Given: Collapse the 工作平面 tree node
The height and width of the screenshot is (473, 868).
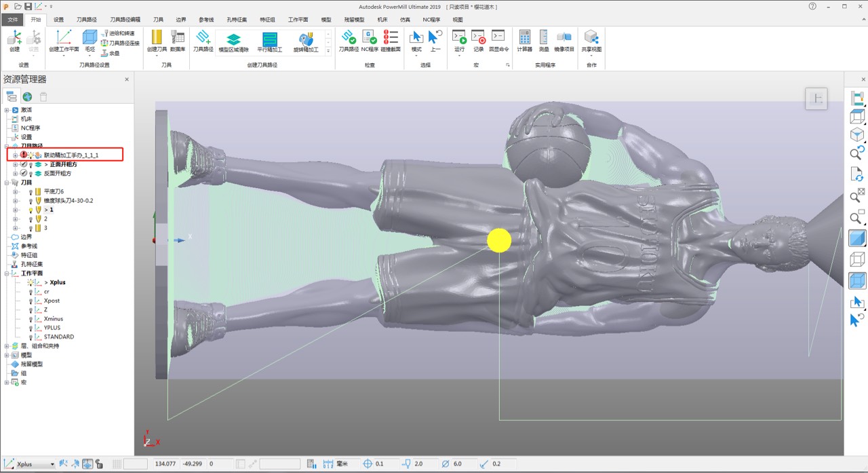Looking at the screenshot, I should pyautogui.click(x=7, y=273).
